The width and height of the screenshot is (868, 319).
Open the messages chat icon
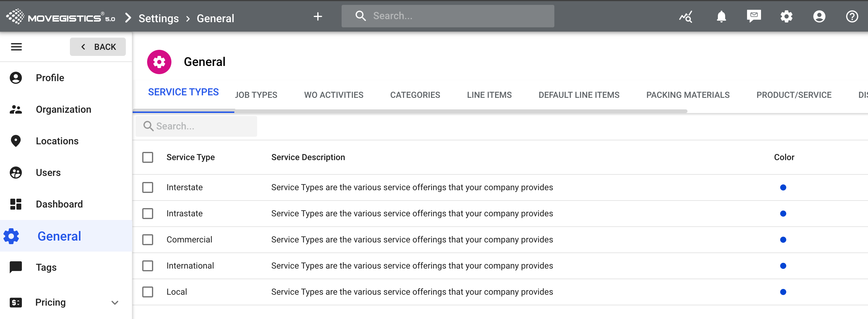point(753,16)
